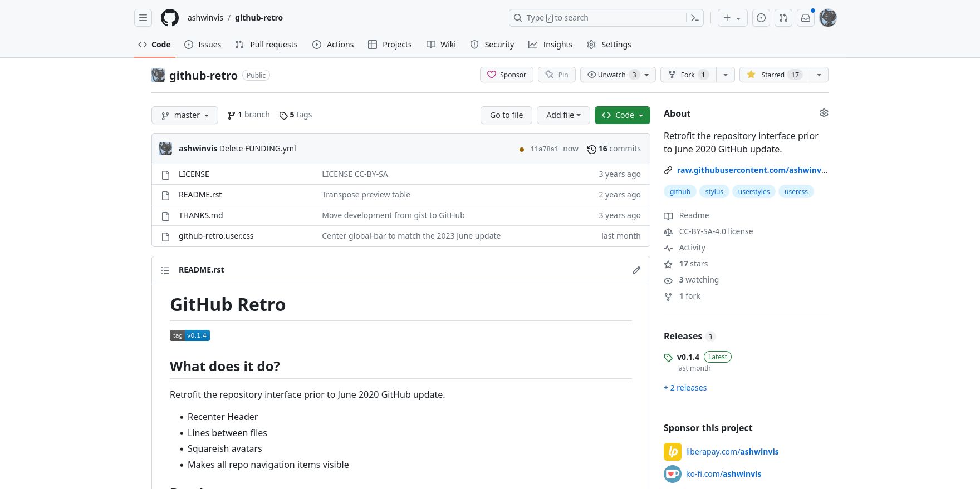Open README outline list icon
The height and width of the screenshot is (489, 980).
pos(165,270)
